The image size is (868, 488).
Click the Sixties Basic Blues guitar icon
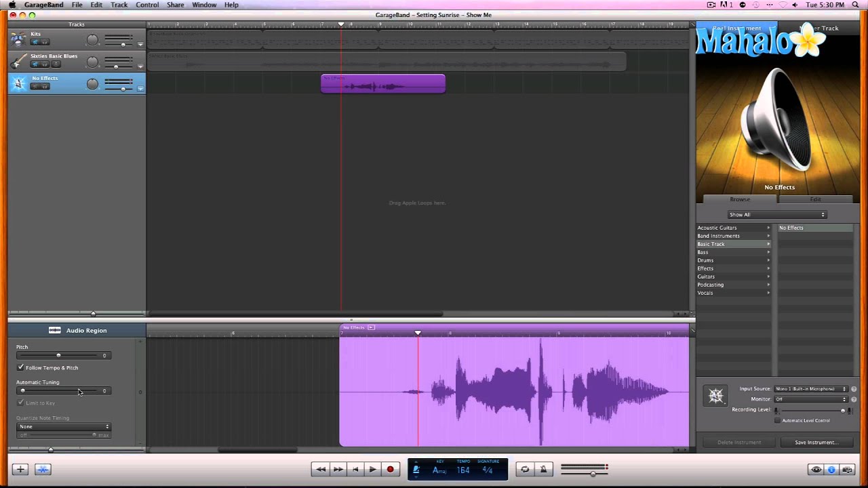point(18,62)
